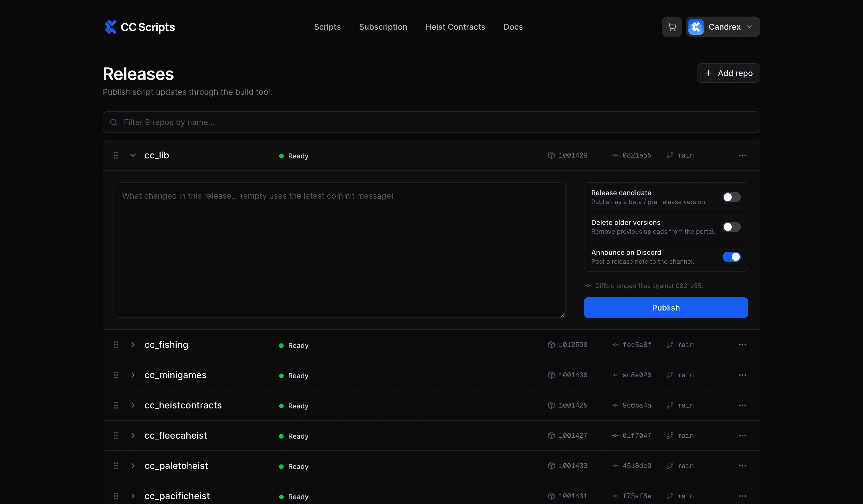This screenshot has width=863, height=504.
Task: Grab the cc_fishing drag handle
Action: [x=116, y=345]
